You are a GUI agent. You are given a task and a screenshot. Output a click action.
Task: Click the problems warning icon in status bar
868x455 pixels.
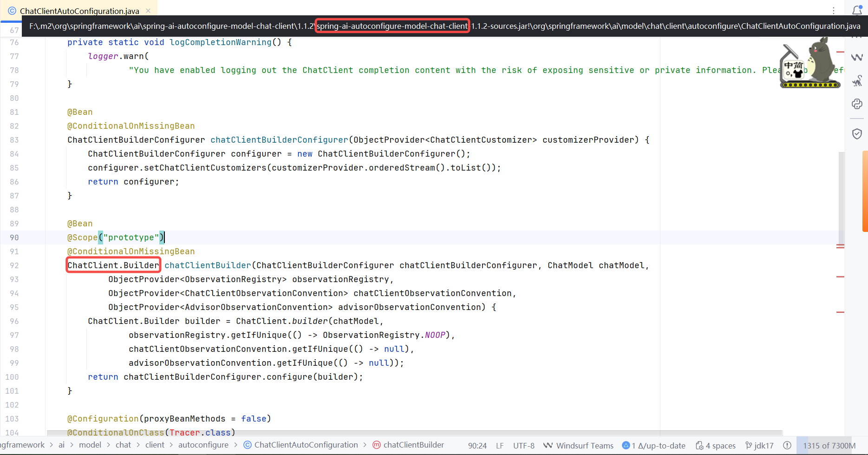[x=787, y=445]
